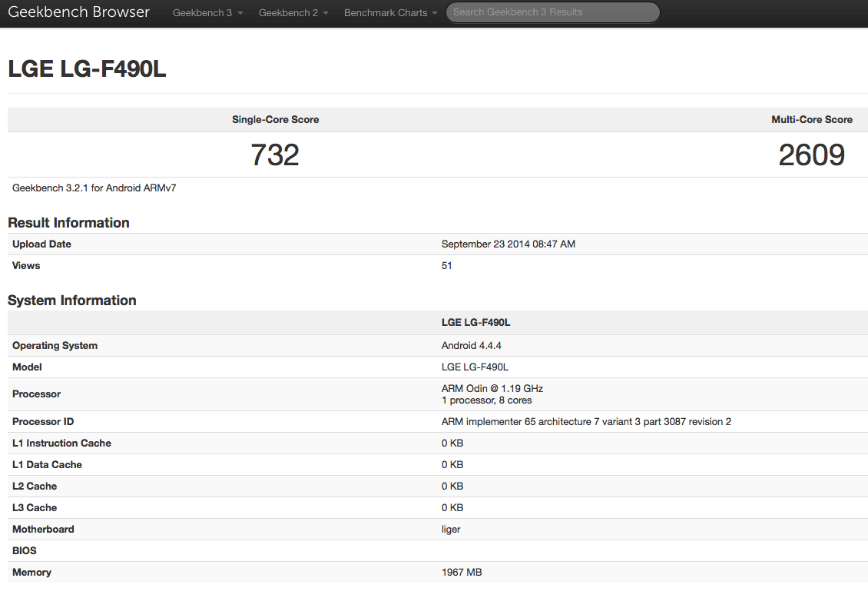868x598 pixels.
Task: Select the Memory row label
Action: coord(31,573)
